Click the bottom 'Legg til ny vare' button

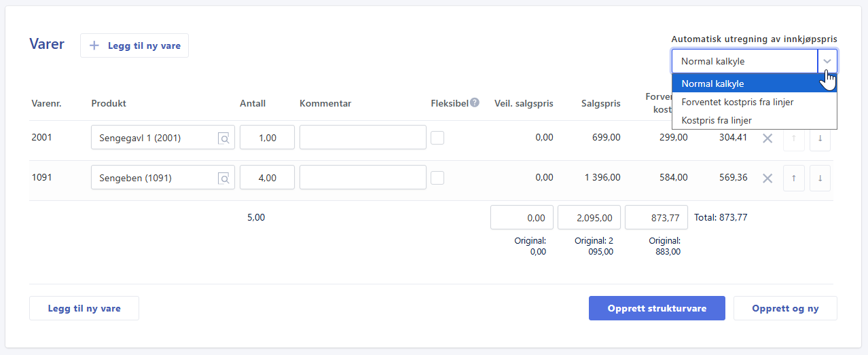84,308
